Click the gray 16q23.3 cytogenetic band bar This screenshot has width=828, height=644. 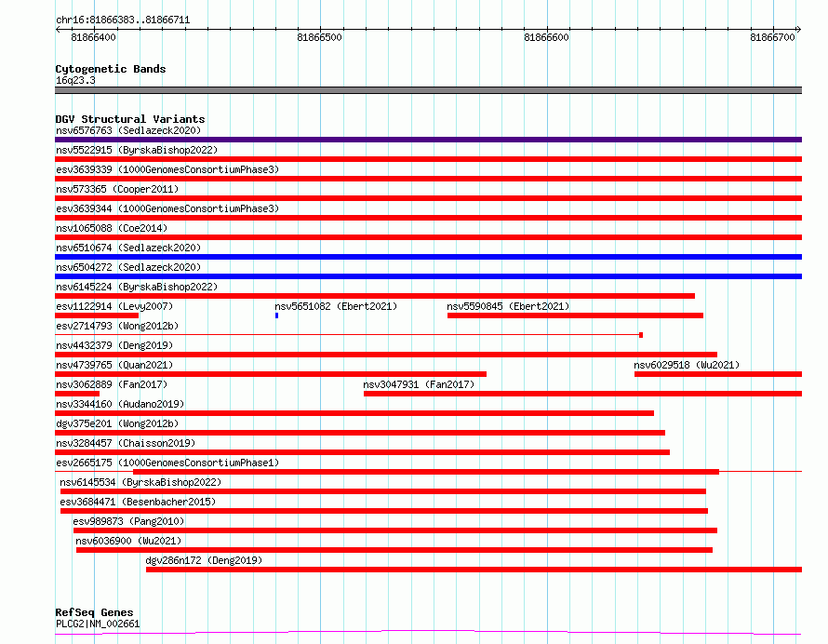click(x=428, y=90)
